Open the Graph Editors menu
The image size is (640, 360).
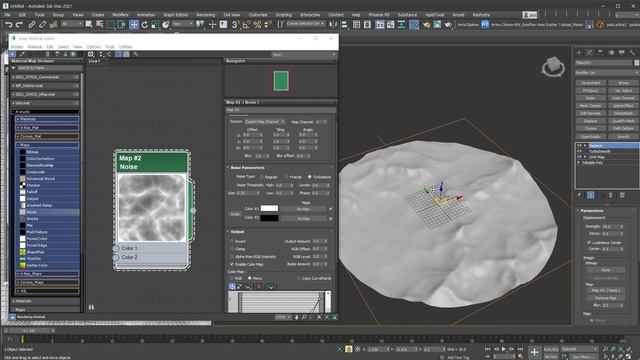[176, 15]
